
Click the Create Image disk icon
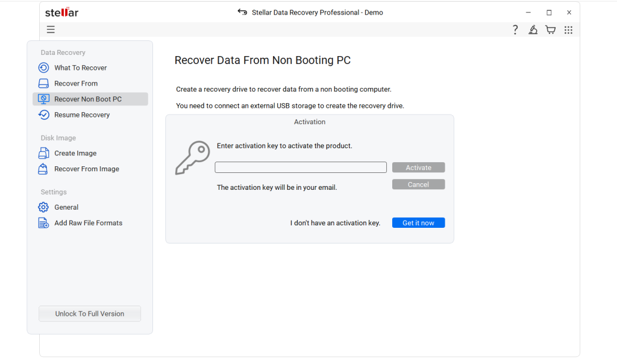(x=43, y=153)
